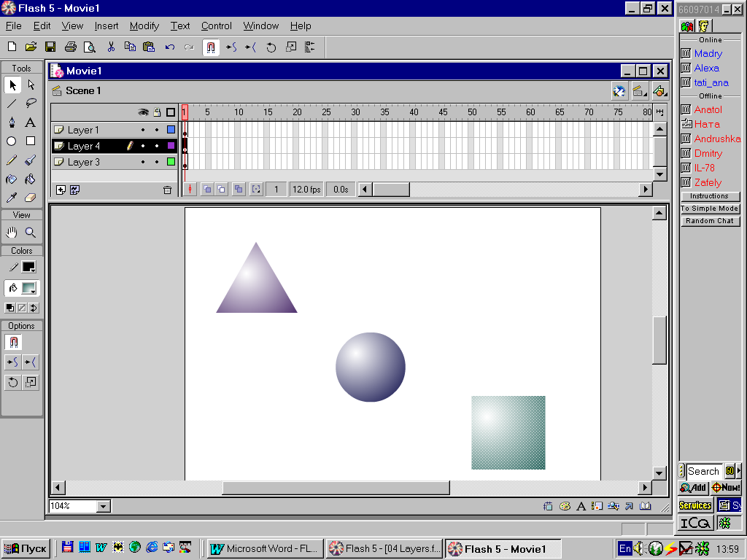The height and width of the screenshot is (560, 747).
Task: Open the Window menu
Action: tap(260, 26)
